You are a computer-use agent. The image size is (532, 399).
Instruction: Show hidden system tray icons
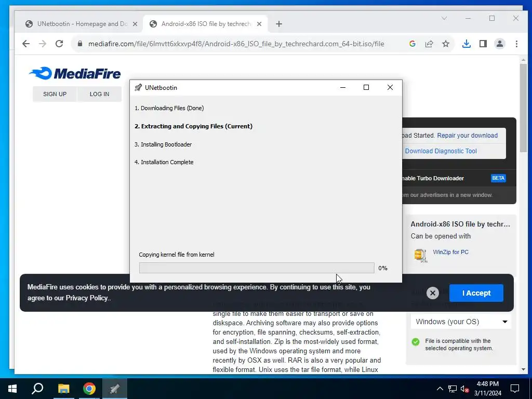pyautogui.click(x=440, y=389)
